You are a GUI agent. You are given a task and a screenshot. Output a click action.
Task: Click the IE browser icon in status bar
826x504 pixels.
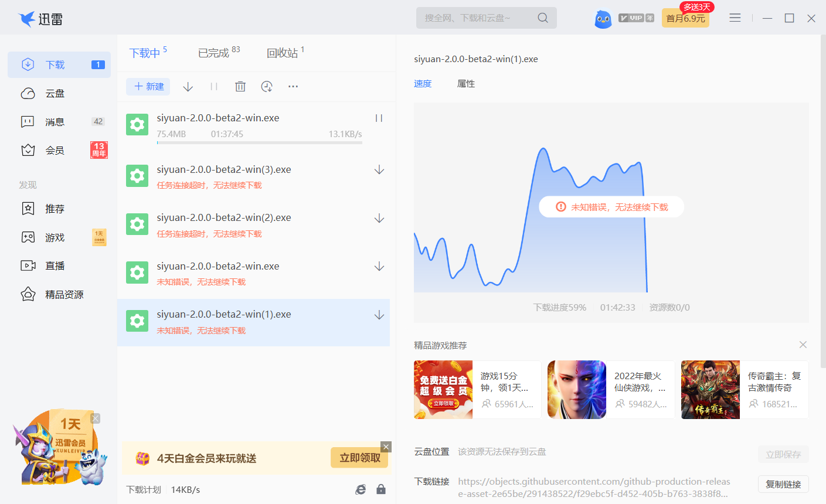click(x=361, y=489)
